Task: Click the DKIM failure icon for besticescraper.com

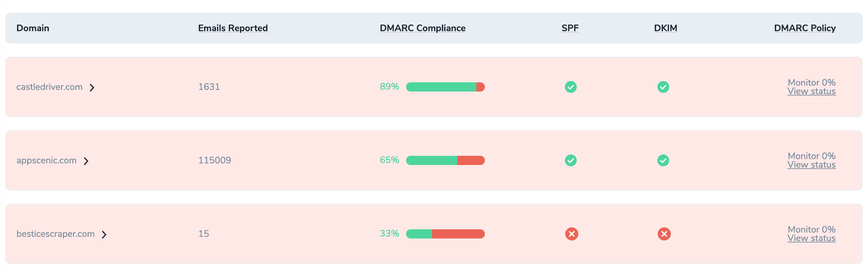Action: pos(664,234)
